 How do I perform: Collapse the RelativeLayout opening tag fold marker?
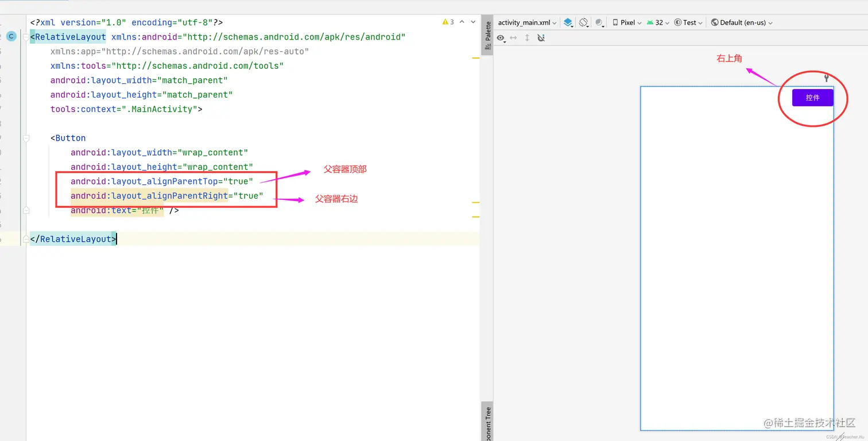pyautogui.click(x=26, y=37)
